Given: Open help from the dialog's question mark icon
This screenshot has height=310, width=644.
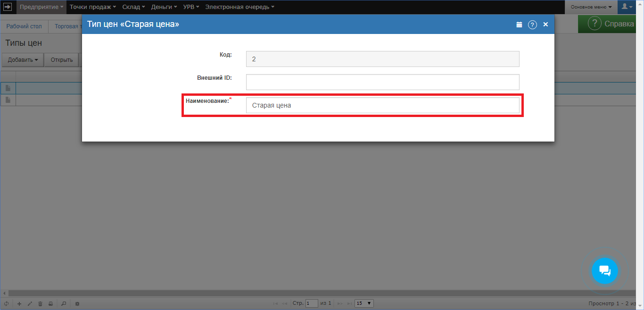Looking at the screenshot, I should [532, 25].
